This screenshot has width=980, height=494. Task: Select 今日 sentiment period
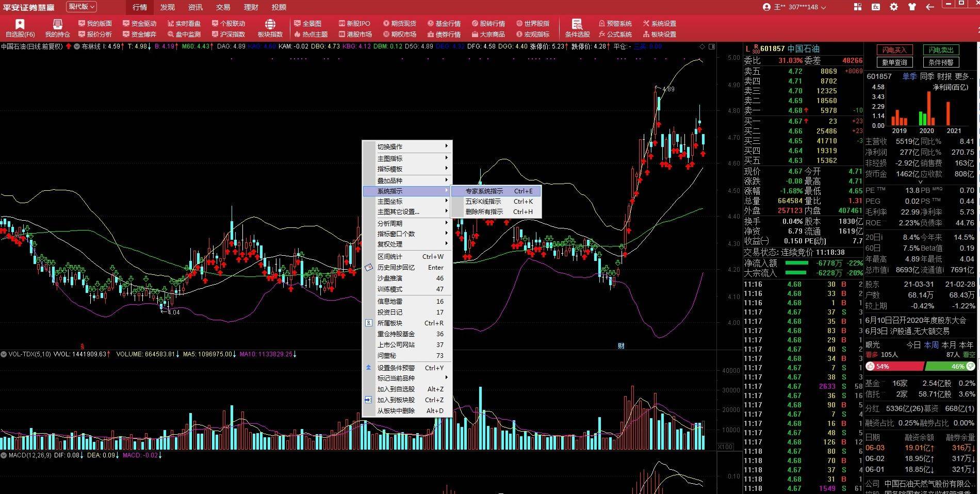913,344
